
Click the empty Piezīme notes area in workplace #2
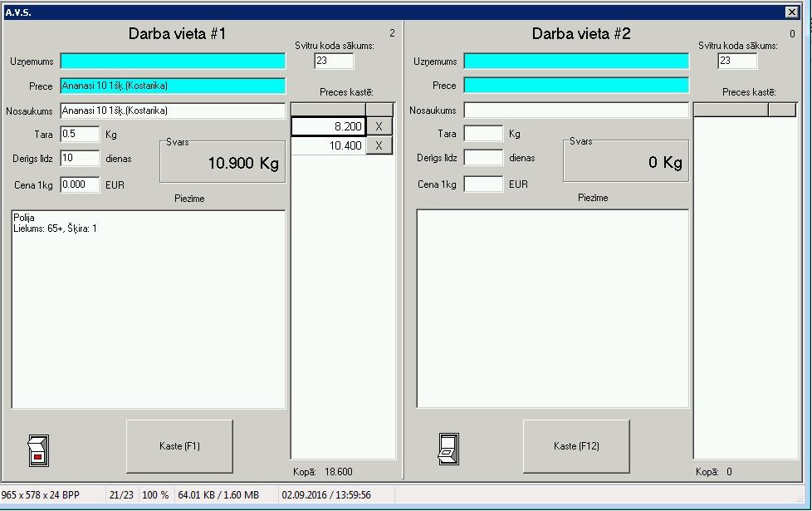pos(553,308)
